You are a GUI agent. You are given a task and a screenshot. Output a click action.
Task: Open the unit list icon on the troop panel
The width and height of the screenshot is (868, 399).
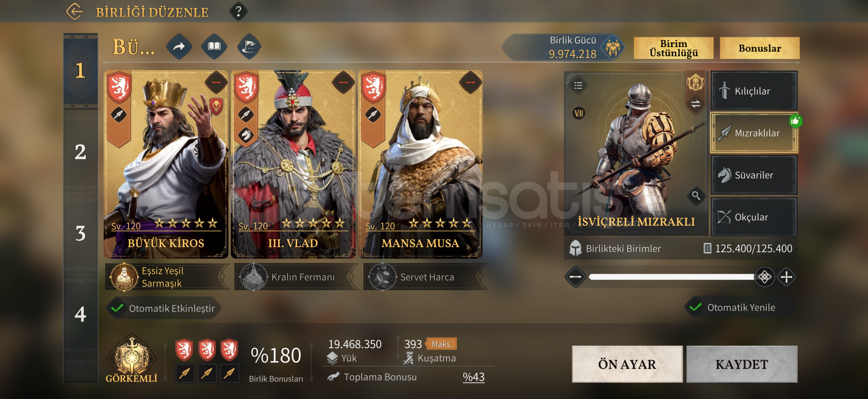579,85
